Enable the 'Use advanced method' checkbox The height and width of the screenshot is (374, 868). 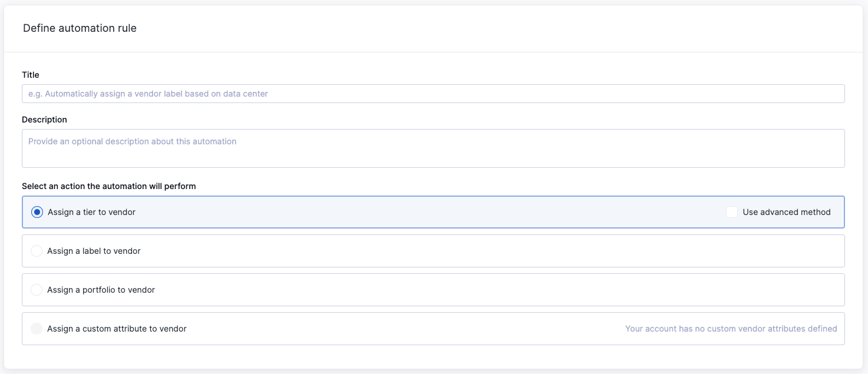pos(732,212)
